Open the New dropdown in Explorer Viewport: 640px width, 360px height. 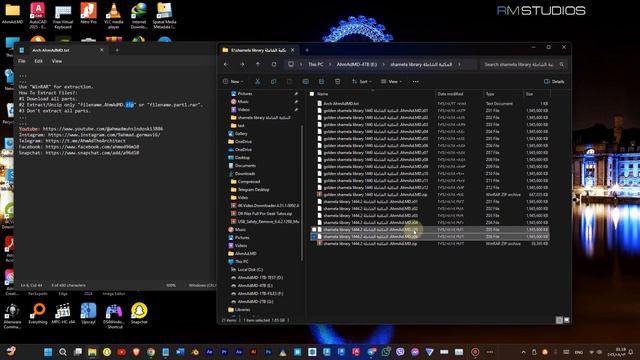[233, 82]
